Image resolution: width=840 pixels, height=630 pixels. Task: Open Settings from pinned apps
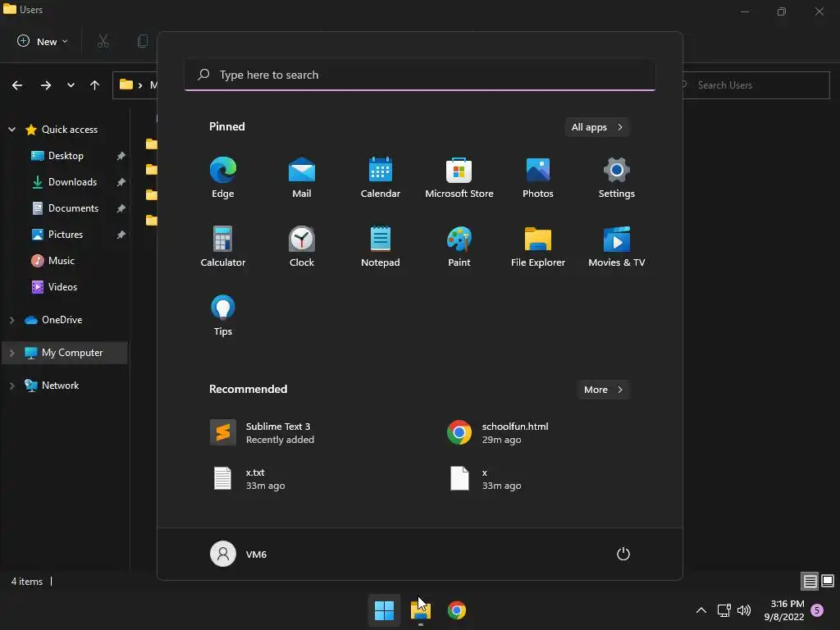tap(617, 178)
